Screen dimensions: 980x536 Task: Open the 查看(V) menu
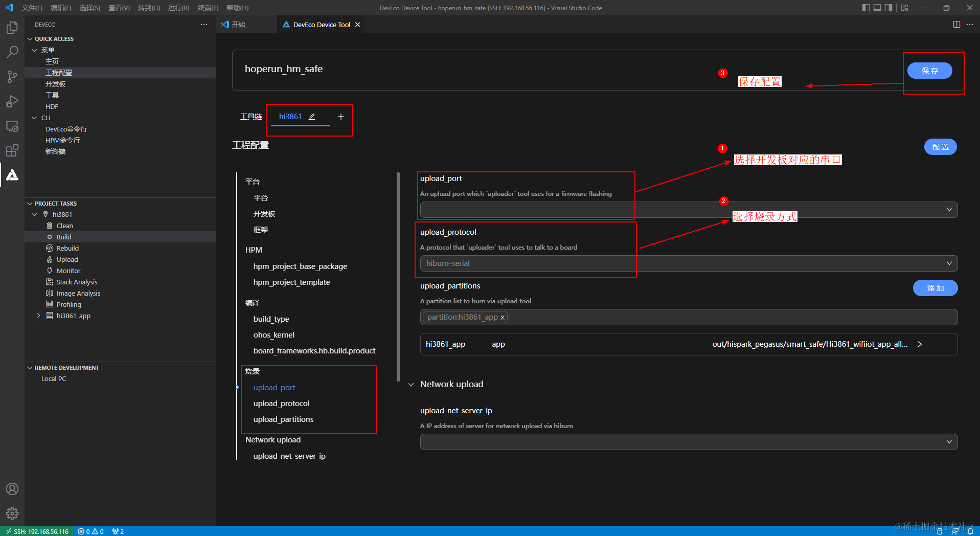click(119, 8)
